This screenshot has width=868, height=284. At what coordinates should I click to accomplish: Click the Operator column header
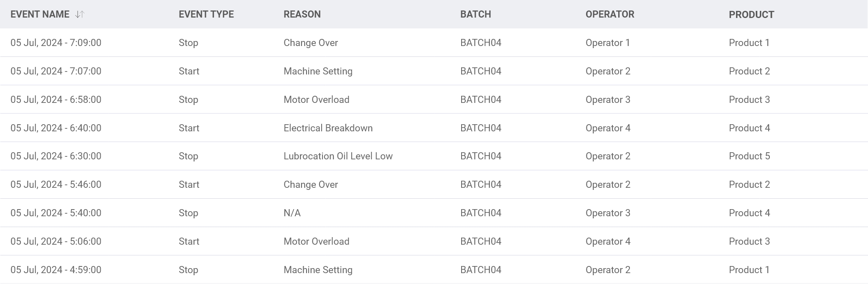tap(609, 14)
